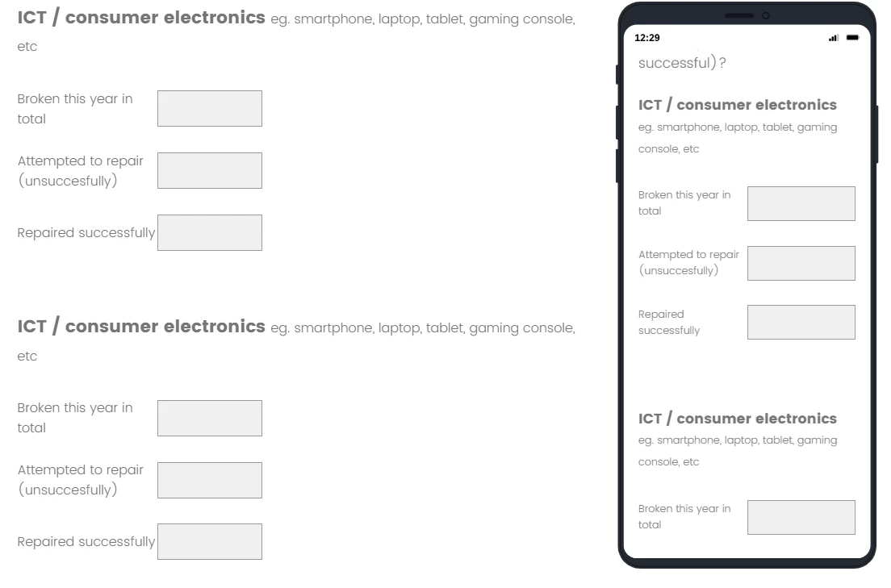Focus phone preview's bottom 'Broken this year' field
Image resolution: width=891 pixels, height=588 pixels.
[801, 517]
